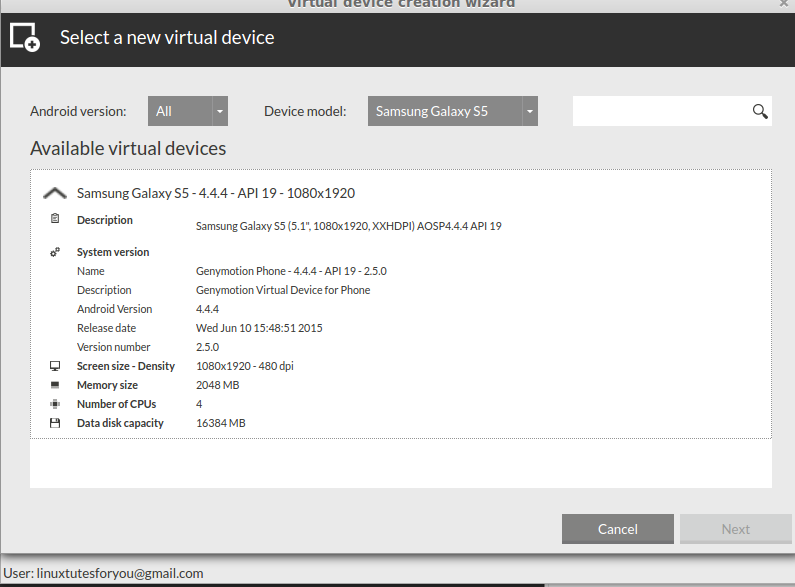Close the virtual device creation wizard
Viewport: 795px width, 587px height.
coord(783,3)
